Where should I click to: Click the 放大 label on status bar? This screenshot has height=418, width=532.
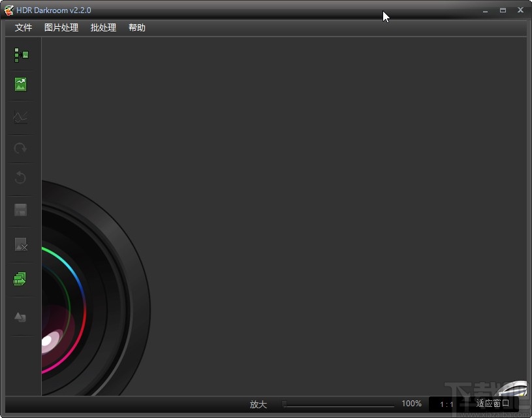coord(258,404)
